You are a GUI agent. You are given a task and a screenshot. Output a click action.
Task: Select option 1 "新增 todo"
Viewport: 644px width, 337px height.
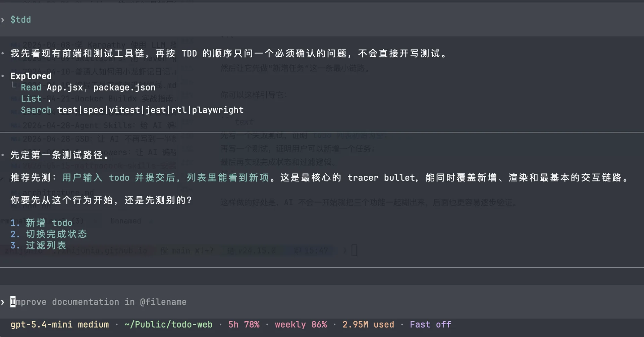pos(42,223)
